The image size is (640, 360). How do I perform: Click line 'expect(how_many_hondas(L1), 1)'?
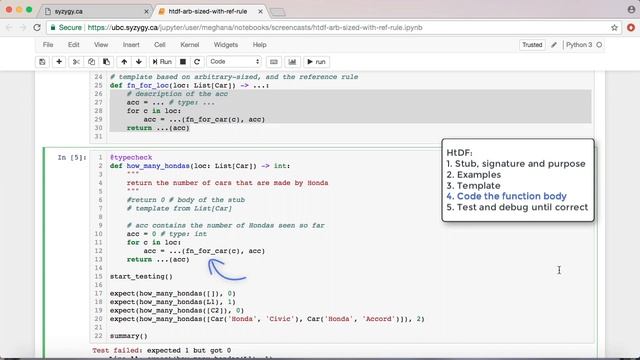tap(173, 302)
